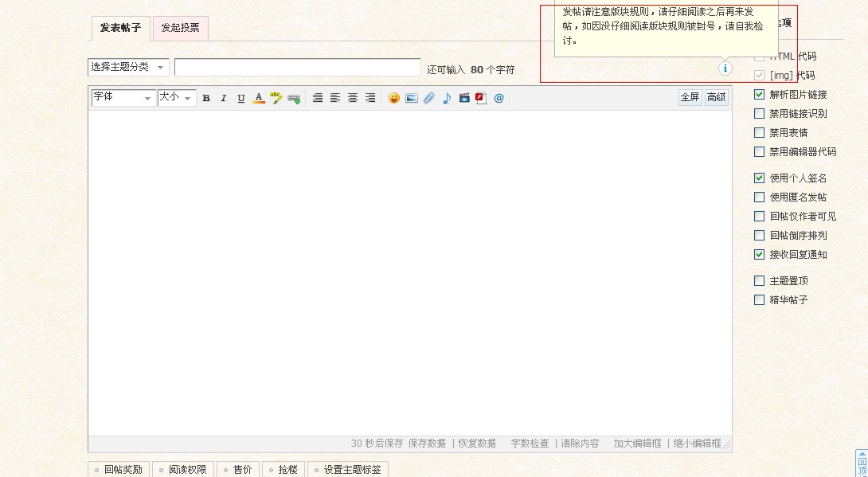
Task: Uncheck 解析图片链接 checkbox
Action: 760,94
